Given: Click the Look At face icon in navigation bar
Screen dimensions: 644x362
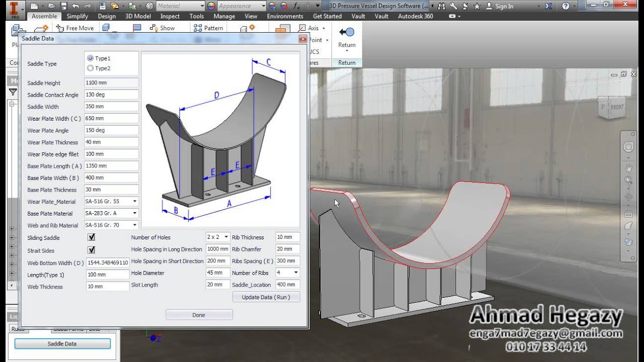Looking at the screenshot, I should (x=628, y=215).
